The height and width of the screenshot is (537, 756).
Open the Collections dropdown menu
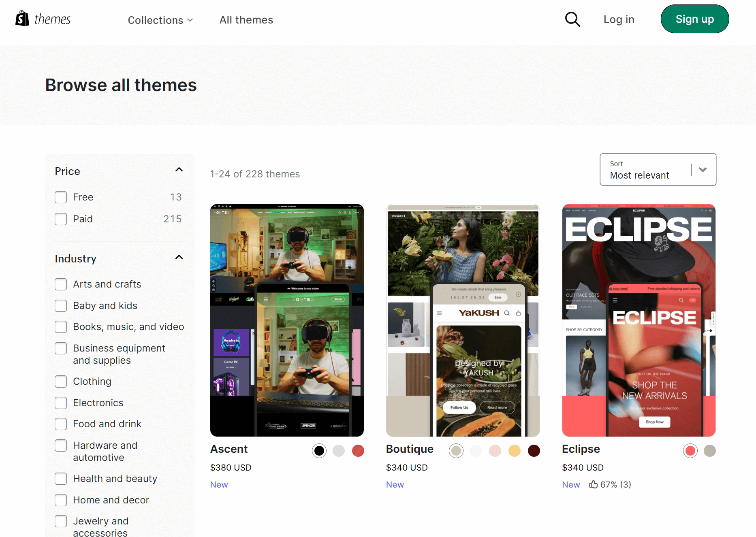click(x=160, y=20)
